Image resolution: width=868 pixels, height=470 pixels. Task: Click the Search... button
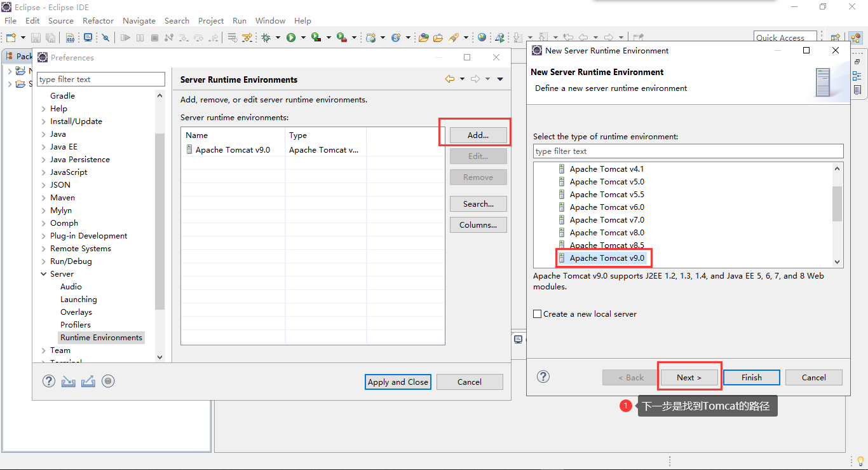478,204
